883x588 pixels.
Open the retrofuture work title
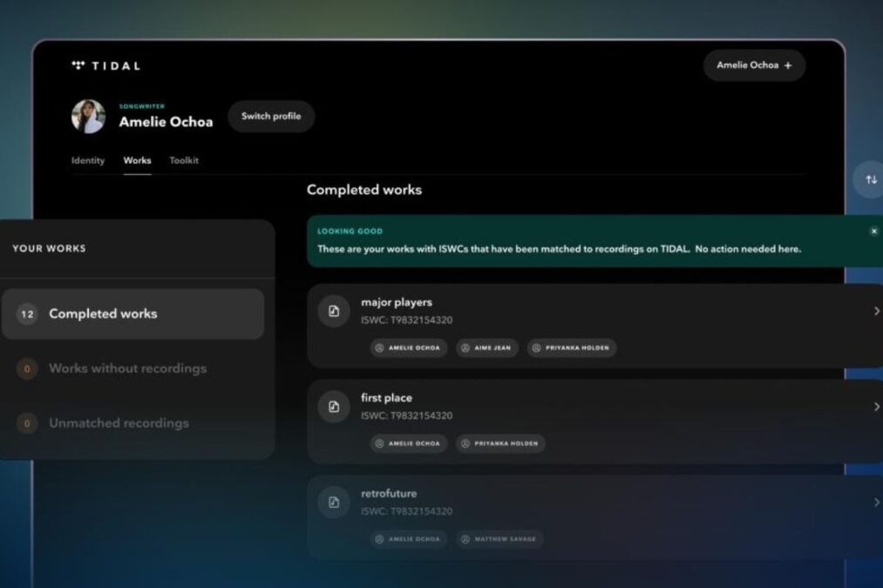pyautogui.click(x=389, y=493)
